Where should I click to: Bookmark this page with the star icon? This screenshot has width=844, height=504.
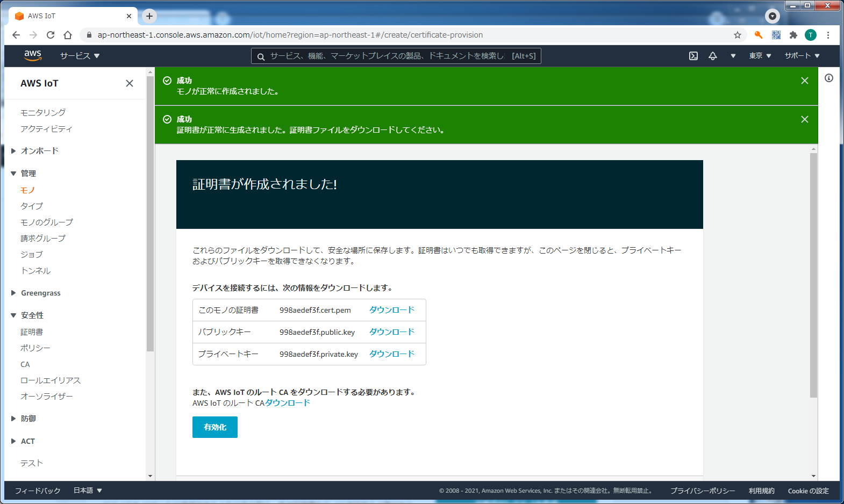tap(738, 35)
